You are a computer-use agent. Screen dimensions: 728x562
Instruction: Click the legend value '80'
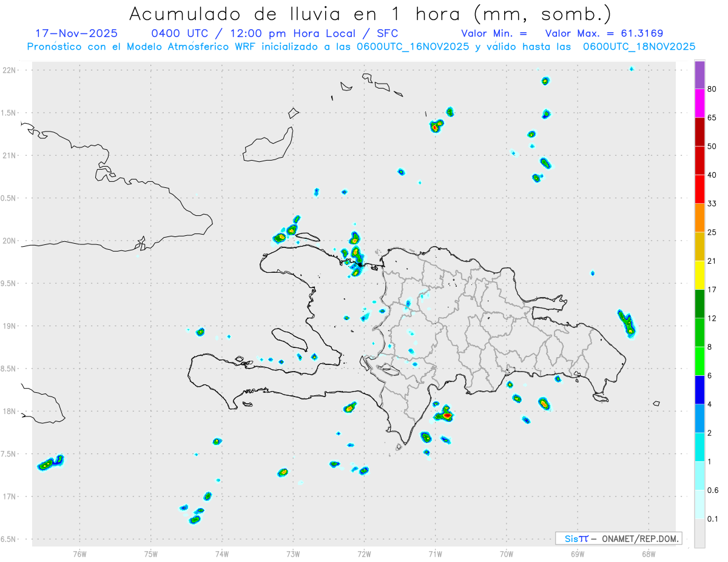click(712, 89)
